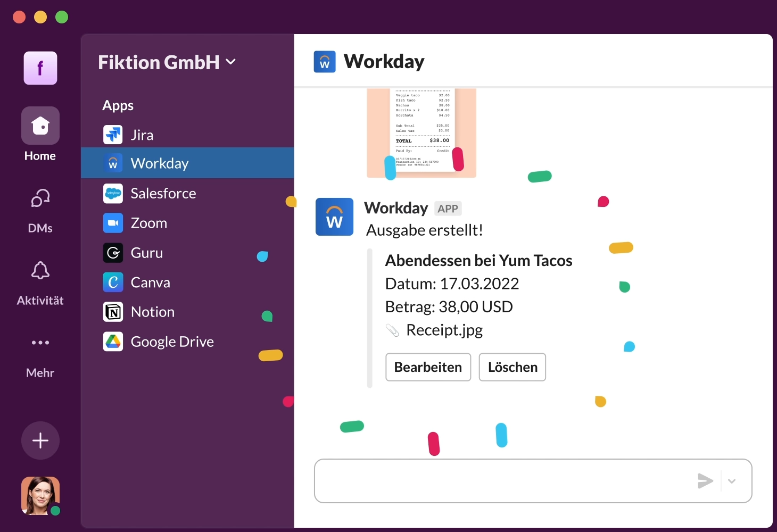Click the Löschen button
The width and height of the screenshot is (777, 532).
pos(513,367)
